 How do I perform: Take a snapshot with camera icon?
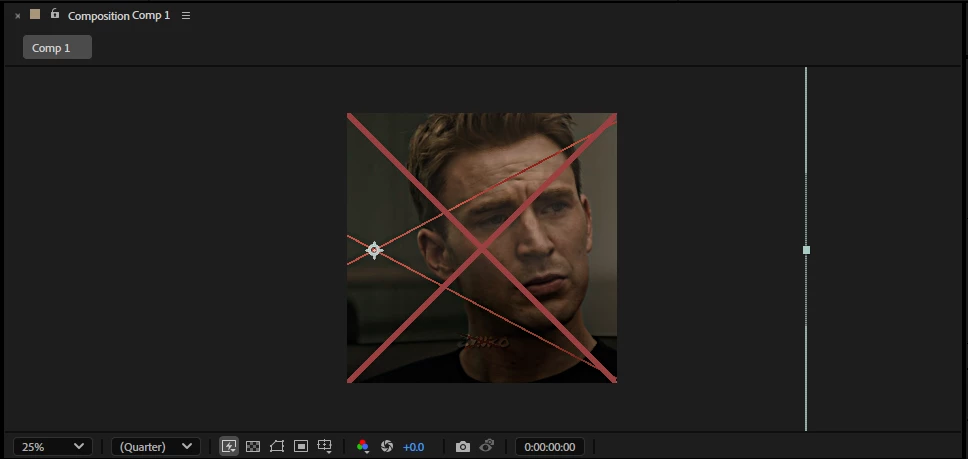click(463, 447)
